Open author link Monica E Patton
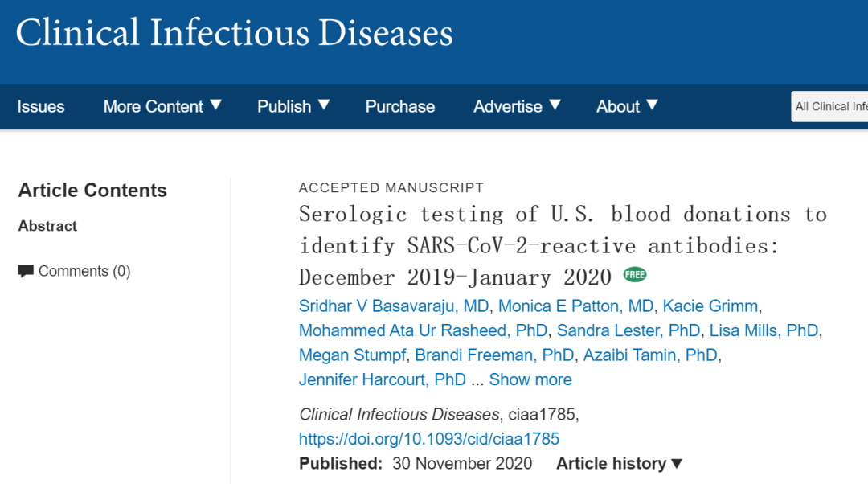Image resolution: width=868 pixels, height=484 pixels. tap(575, 306)
